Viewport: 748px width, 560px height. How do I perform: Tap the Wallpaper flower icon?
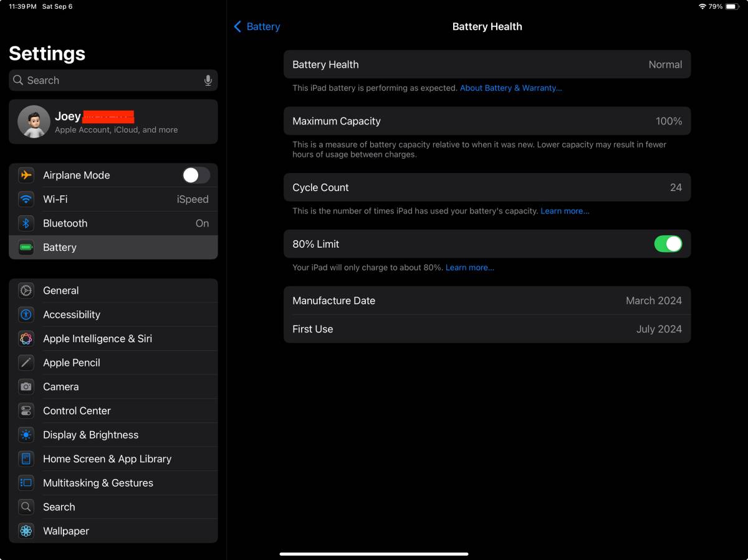(26, 531)
